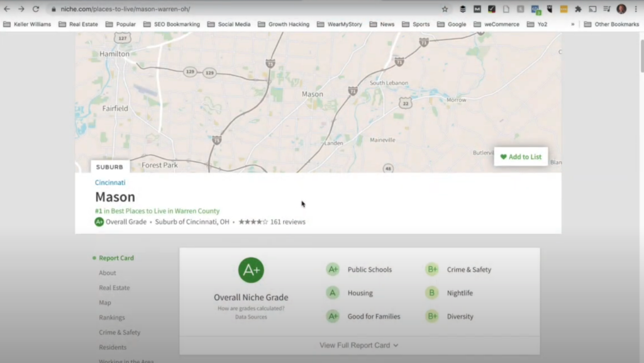Open the browser extensions puzzle icon
The image size is (644, 363).
click(578, 9)
